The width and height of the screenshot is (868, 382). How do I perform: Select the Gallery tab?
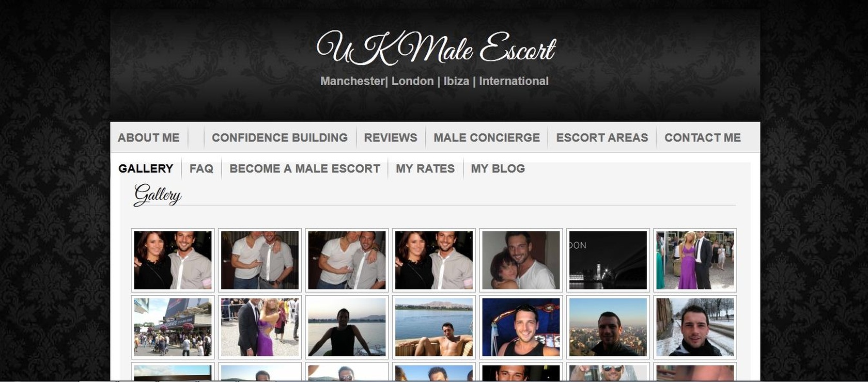click(x=146, y=169)
